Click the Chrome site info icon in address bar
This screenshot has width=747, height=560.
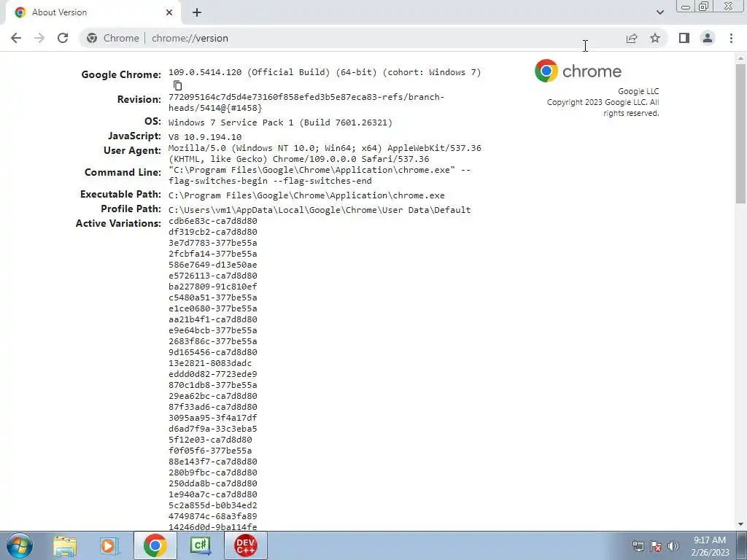(x=92, y=38)
